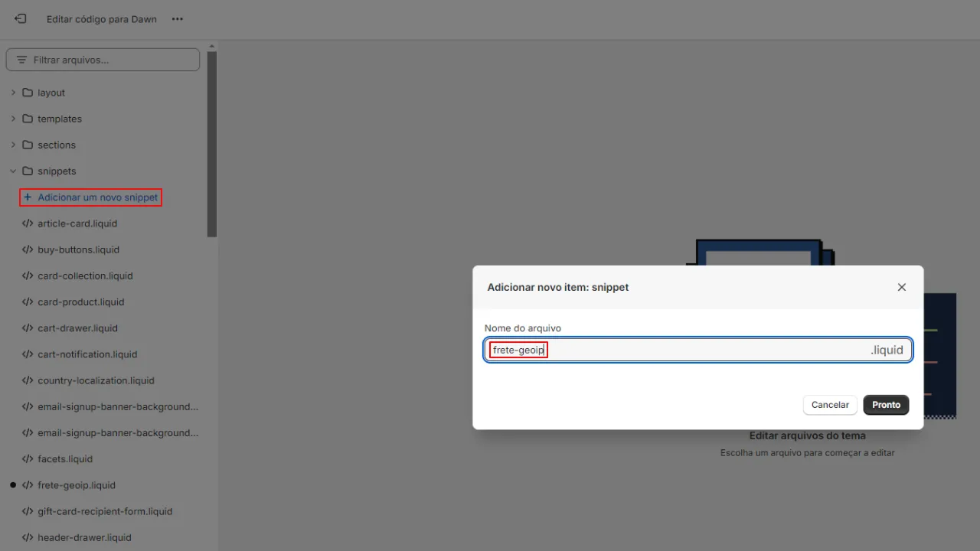Screen dimensions: 980x551
Task: Click the sections folder icon
Action: pos(28,145)
